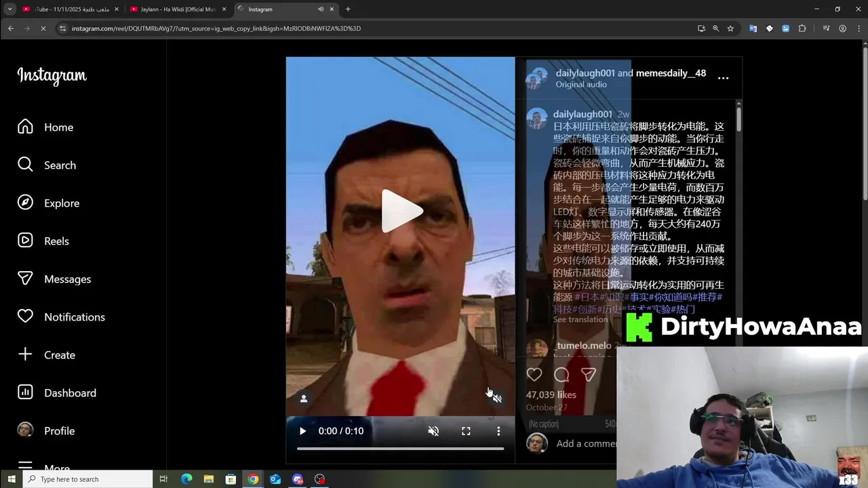
Task: Open the Reels section
Action: 43,241
